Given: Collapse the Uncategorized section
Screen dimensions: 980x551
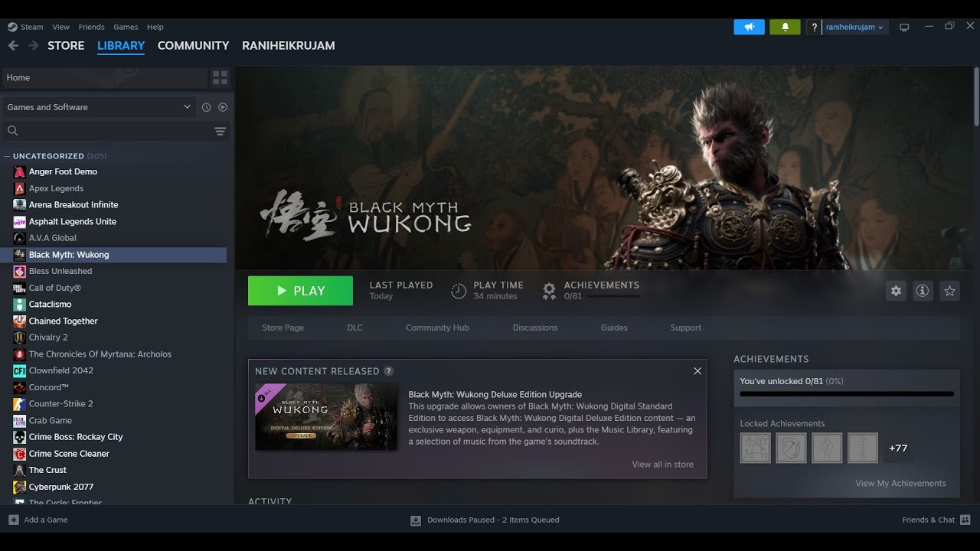Looking at the screenshot, I should click(7, 156).
